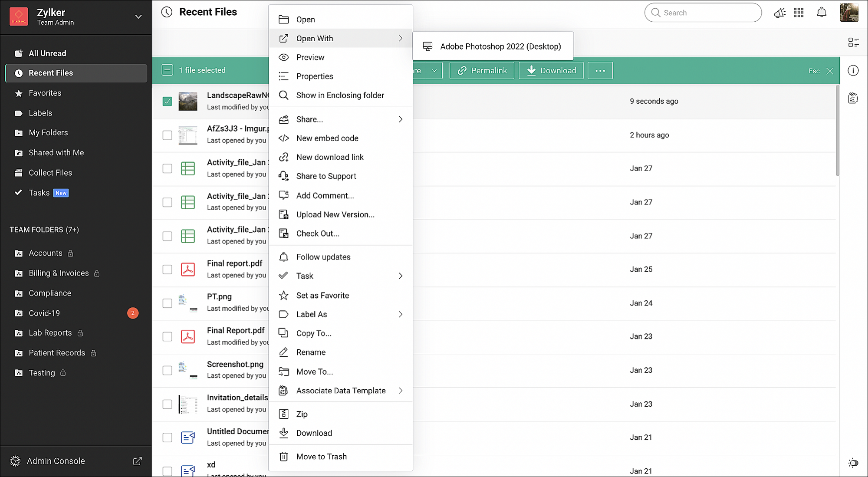Click the Zylker logo in the sidebar

tap(19, 16)
